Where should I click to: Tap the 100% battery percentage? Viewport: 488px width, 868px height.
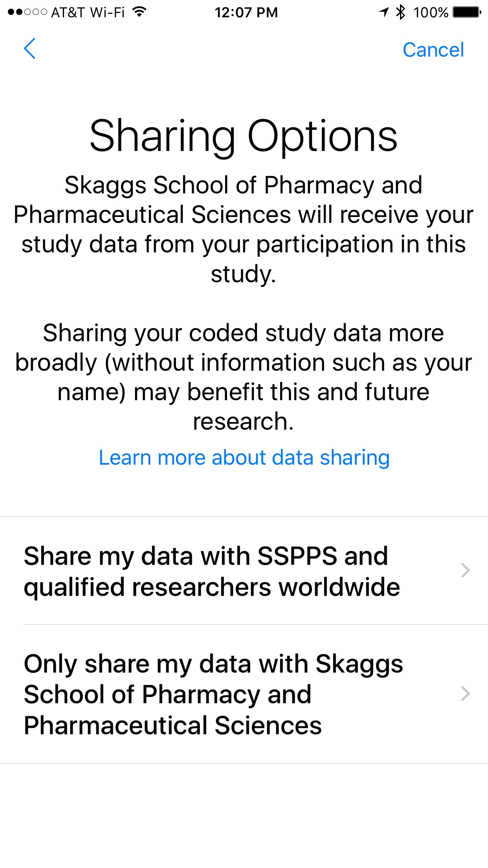[431, 12]
